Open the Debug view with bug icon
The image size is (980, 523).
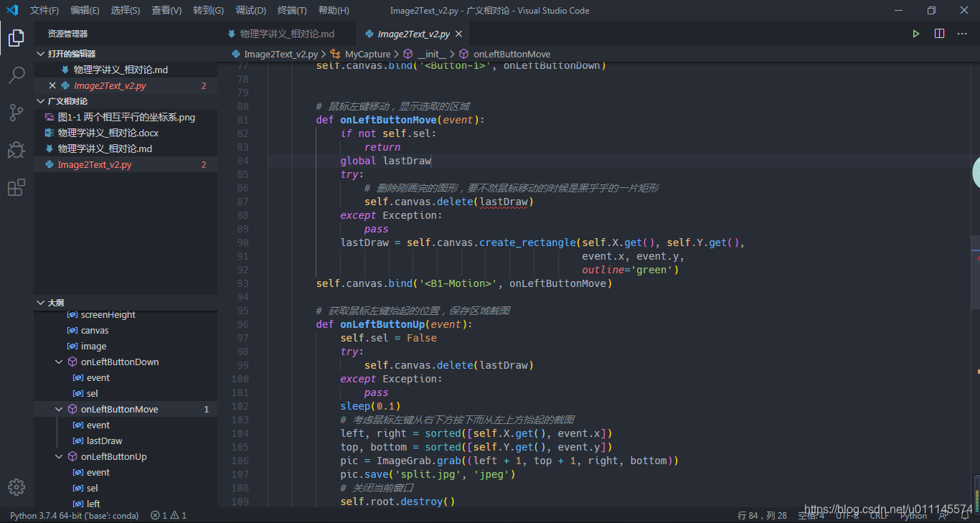pyautogui.click(x=17, y=150)
